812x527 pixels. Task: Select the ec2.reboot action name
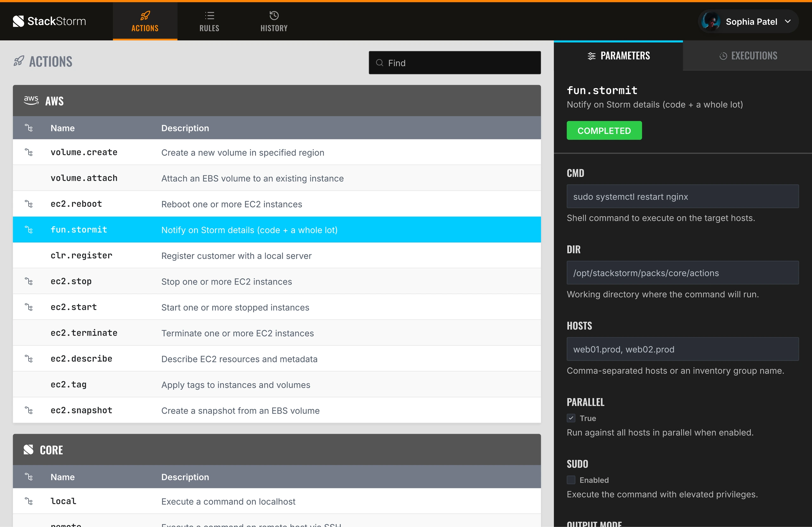pos(76,204)
